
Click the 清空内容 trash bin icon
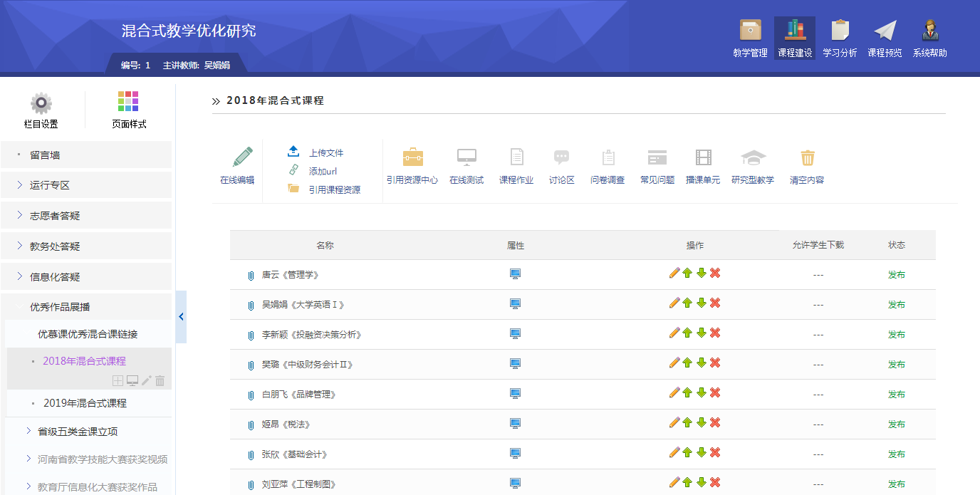point(807,158)
